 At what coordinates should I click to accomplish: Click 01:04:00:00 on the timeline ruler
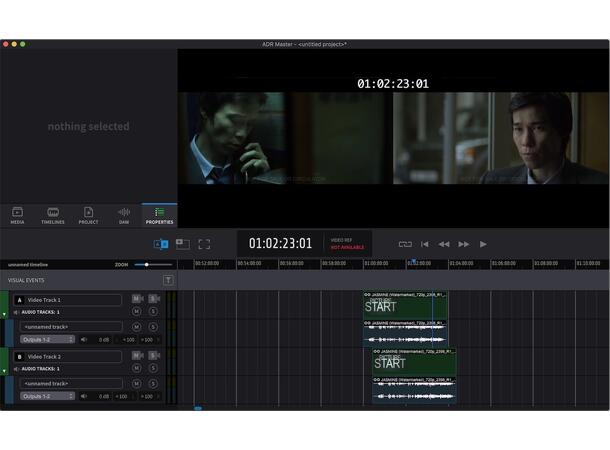(x=461, y=264)
